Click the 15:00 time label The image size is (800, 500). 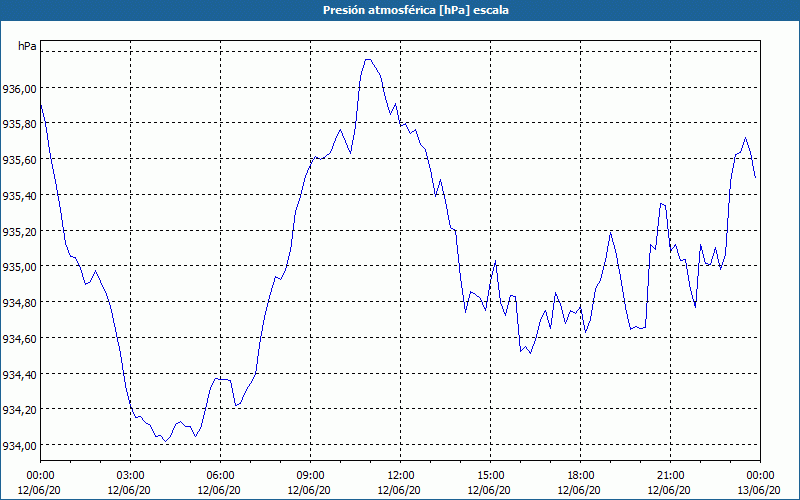(490, 476)
